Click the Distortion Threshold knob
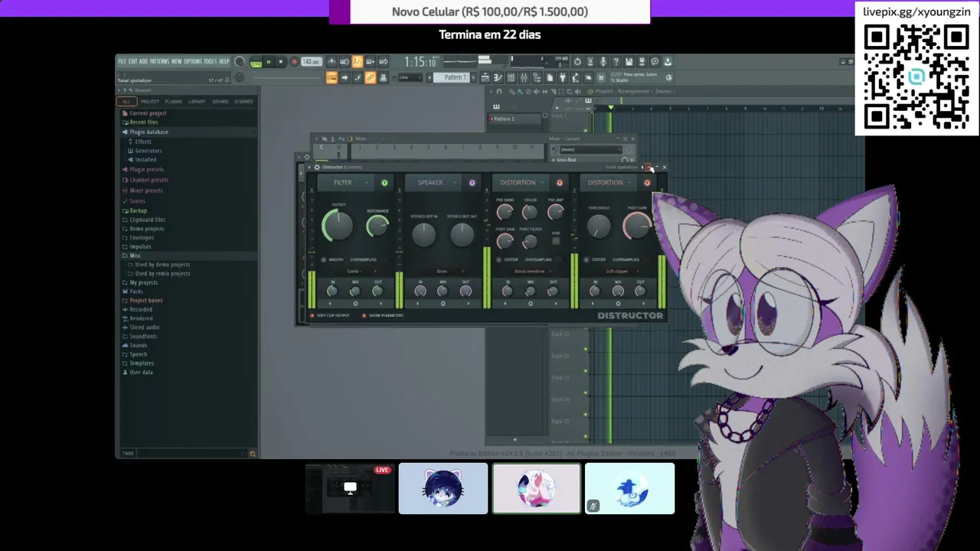 coord(599,226)
